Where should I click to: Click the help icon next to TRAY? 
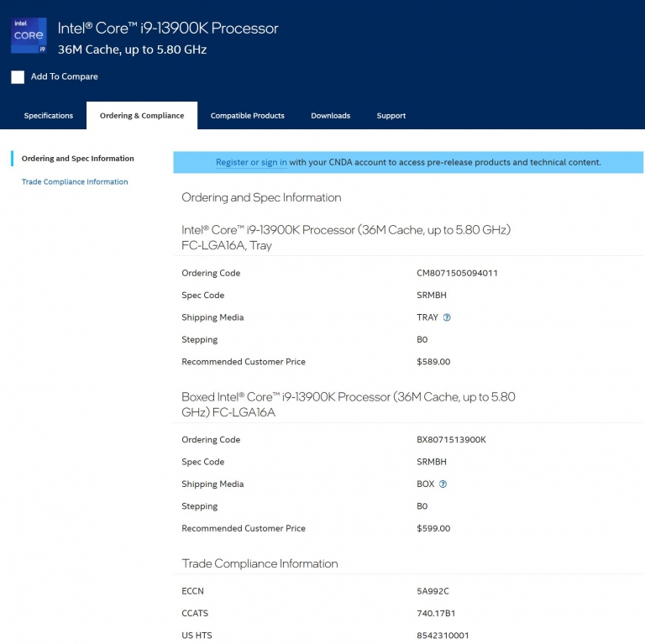[x=447, y=317]
